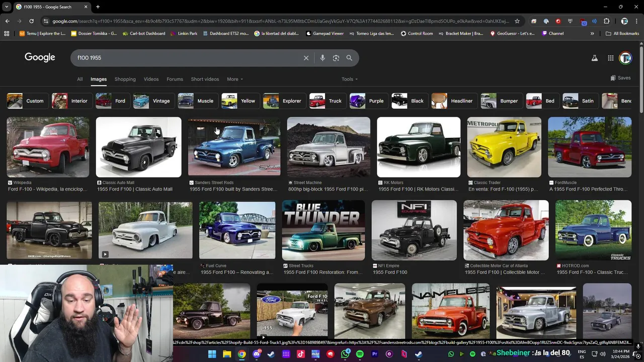The width and height of the screenshot is (644, 362).
Task: Open TikTok from the taskbar
Action: coord(301,354)
